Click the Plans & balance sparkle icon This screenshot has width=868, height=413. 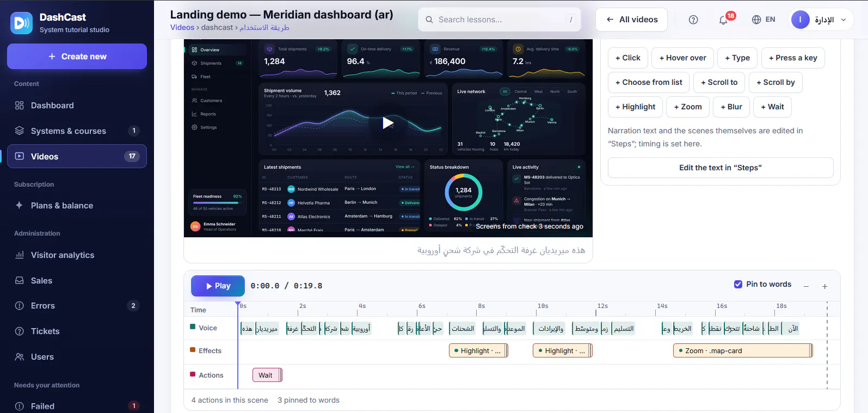coord(20,205)
